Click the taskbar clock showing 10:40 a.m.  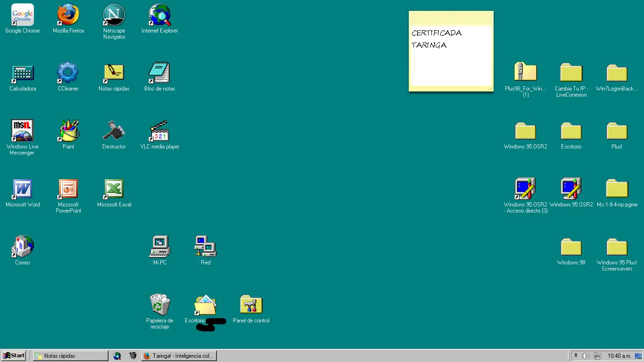click(x=619, y=356)
